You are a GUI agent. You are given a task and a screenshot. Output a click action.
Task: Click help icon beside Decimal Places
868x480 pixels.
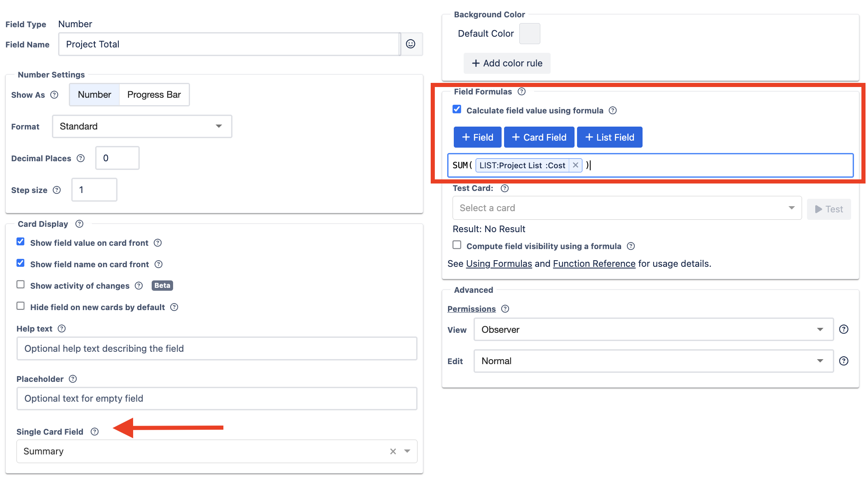pos(81,158)
